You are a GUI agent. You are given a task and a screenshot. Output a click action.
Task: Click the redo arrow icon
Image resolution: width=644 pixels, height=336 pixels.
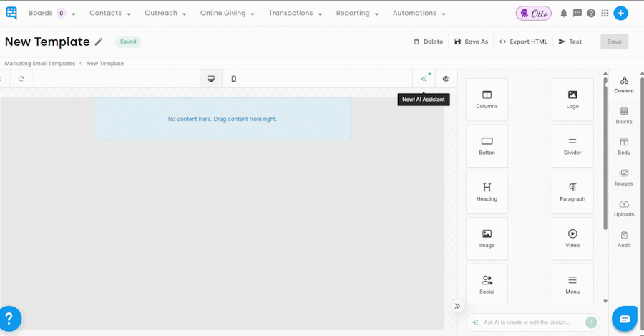[21, 79]
